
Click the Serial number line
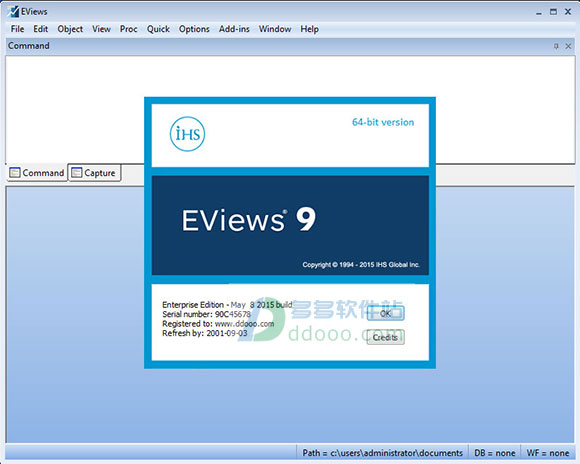pyautogui.click(x=206, y=314)
